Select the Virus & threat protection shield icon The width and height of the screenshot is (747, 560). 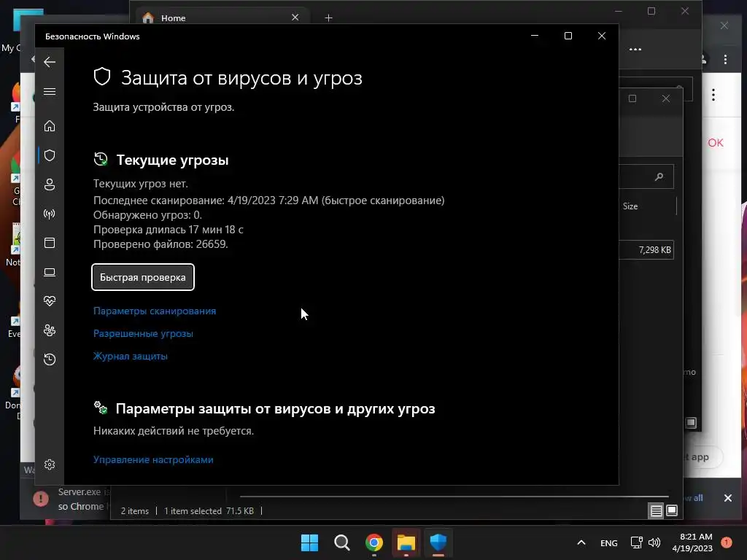point(50,155)
